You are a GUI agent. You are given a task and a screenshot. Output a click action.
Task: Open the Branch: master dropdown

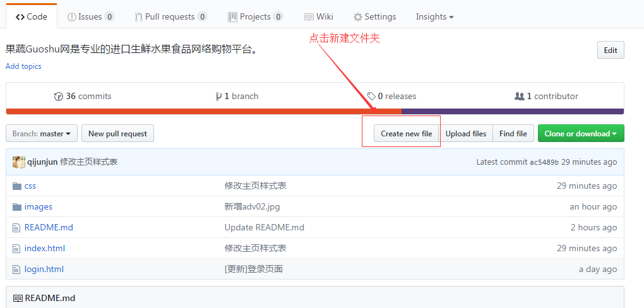42,133
